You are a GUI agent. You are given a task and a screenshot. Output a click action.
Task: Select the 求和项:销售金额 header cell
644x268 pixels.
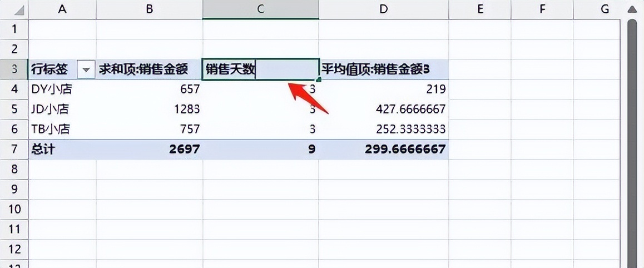(150, 70)
